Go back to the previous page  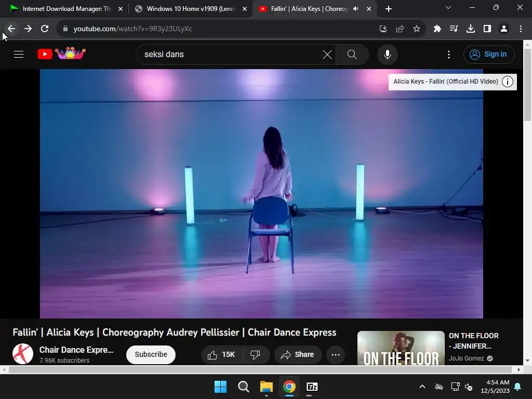pyautogui.click(x=11, y=29)
